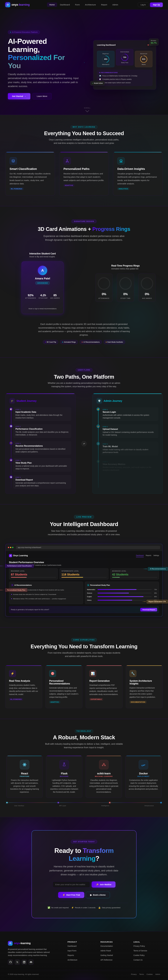Click the Real-Time Analysis lightning icon
168x980 pixels.
tap(13, 673)
